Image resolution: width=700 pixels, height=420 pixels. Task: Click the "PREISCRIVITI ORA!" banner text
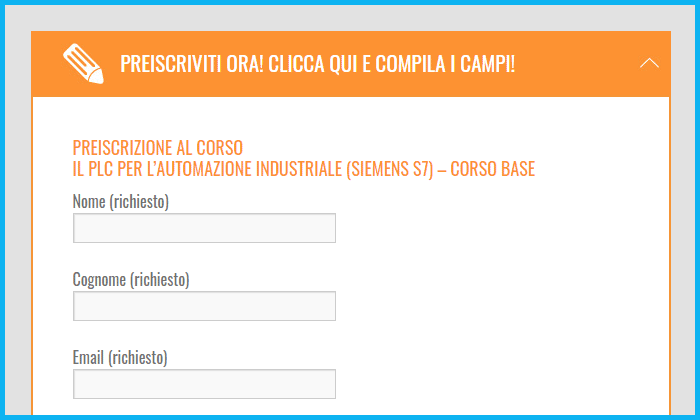coord(192,64)
